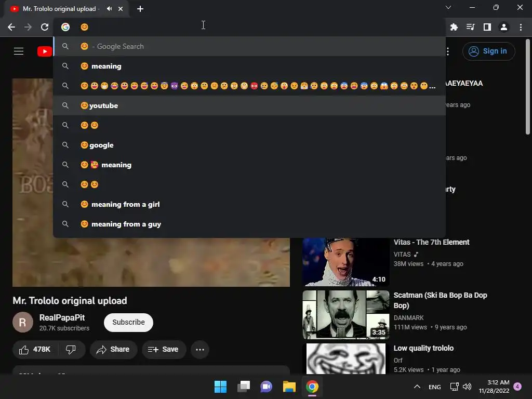
Task: Dislike the video
Action: click(71, 350)
